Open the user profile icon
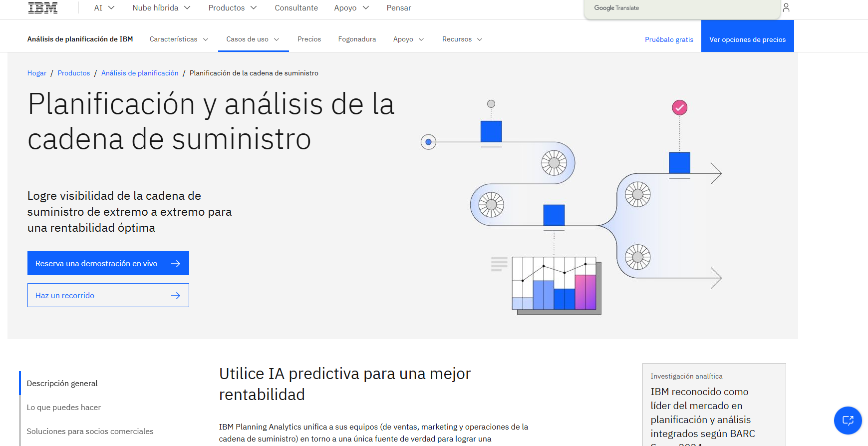 click(786, 7)
